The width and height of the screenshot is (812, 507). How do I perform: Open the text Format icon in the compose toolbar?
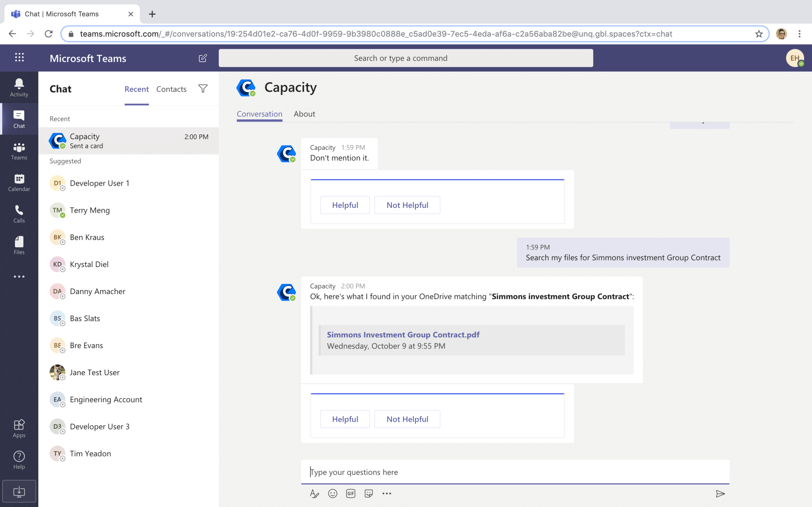[314, 494]
